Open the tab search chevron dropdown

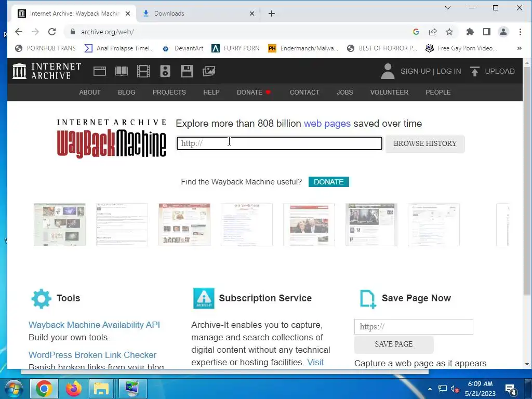pos(448,8)
